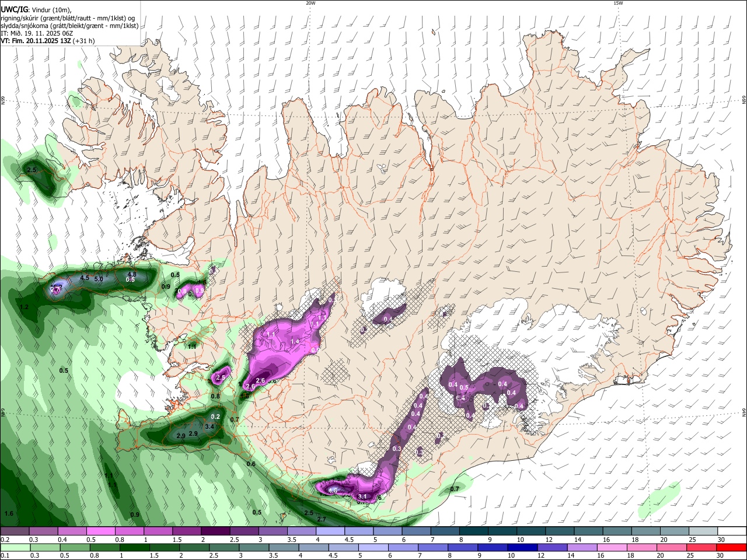
Task: Select the 1.2 value off the west coast
Action: pos(24,307)
